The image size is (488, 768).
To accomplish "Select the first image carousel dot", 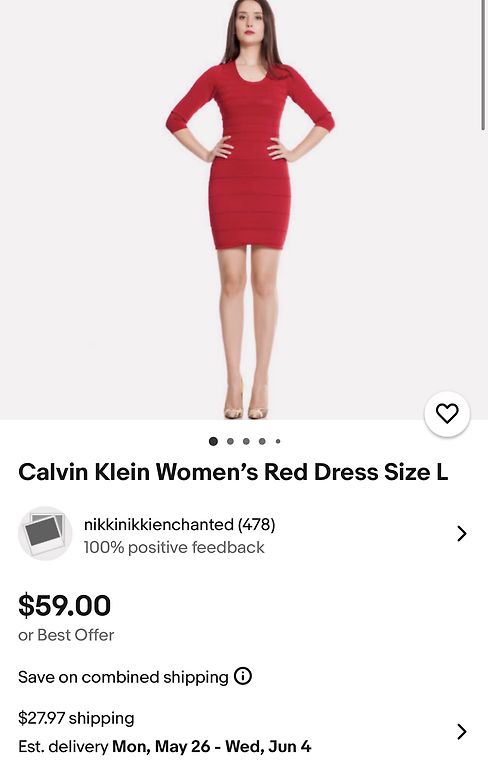I will (213, 441).
